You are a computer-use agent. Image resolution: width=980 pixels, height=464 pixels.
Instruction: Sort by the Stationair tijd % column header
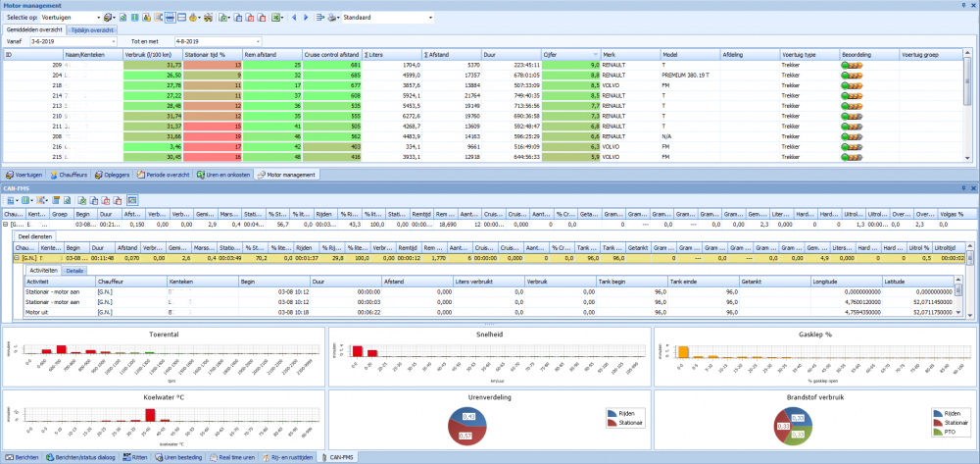point(213,55)
